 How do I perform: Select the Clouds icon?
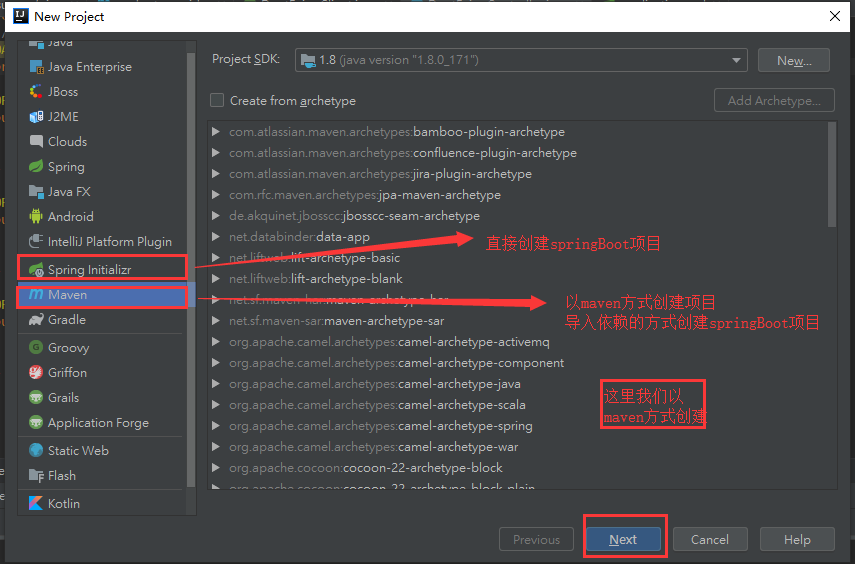click(36, 141)
